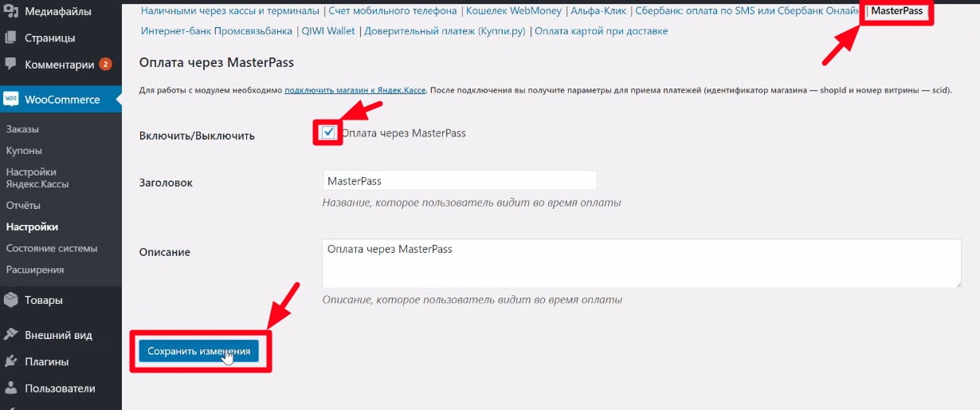Click the Плагины plug icon
Screen dimensions: 980x410
(10, 361)
